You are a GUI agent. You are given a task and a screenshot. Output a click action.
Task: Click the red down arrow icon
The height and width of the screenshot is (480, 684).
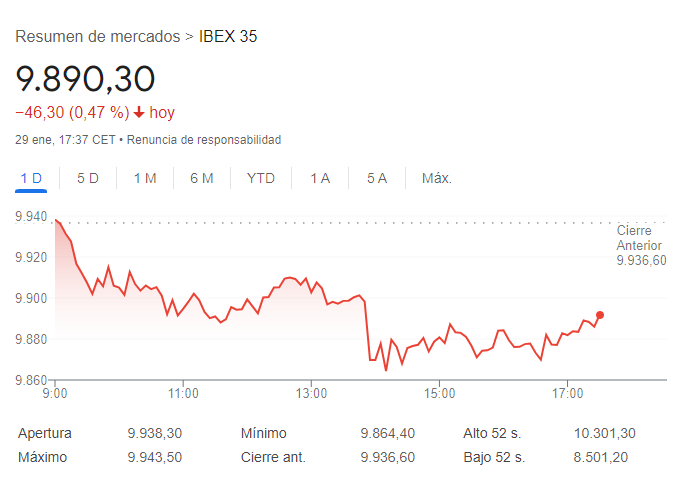click(x=139, y=113)
